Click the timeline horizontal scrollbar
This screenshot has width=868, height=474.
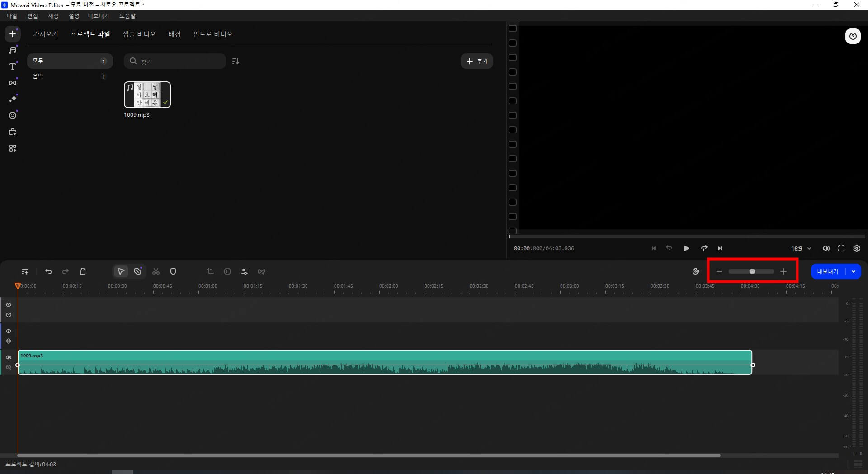tap(369, 455)
